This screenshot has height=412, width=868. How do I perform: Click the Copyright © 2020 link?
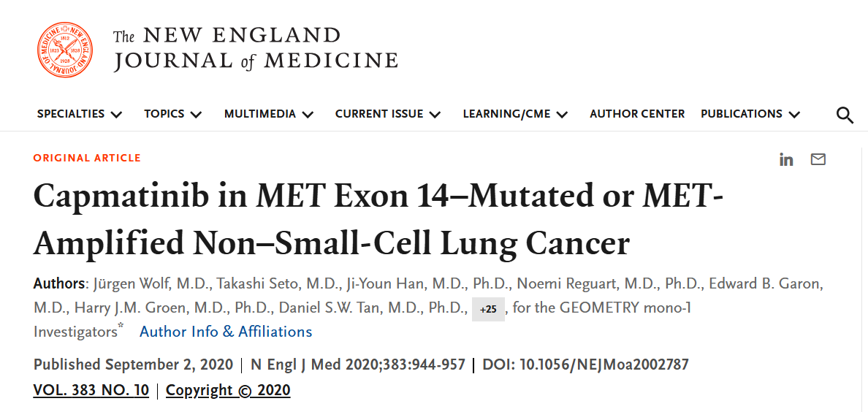click(x=228, y=390)
